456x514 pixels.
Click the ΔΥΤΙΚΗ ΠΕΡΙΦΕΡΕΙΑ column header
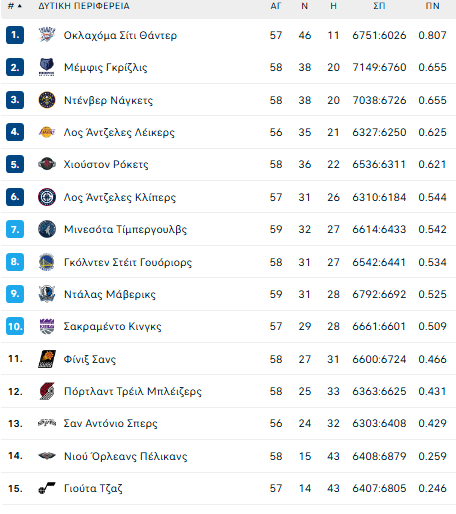[84, 6]
